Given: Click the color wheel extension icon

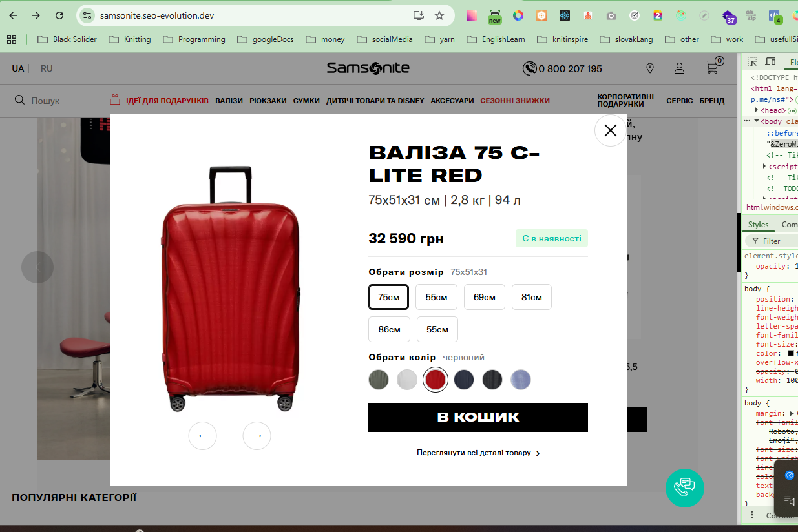Looking at the screenshot, I should pyautogui.click(x=518, y=15).
